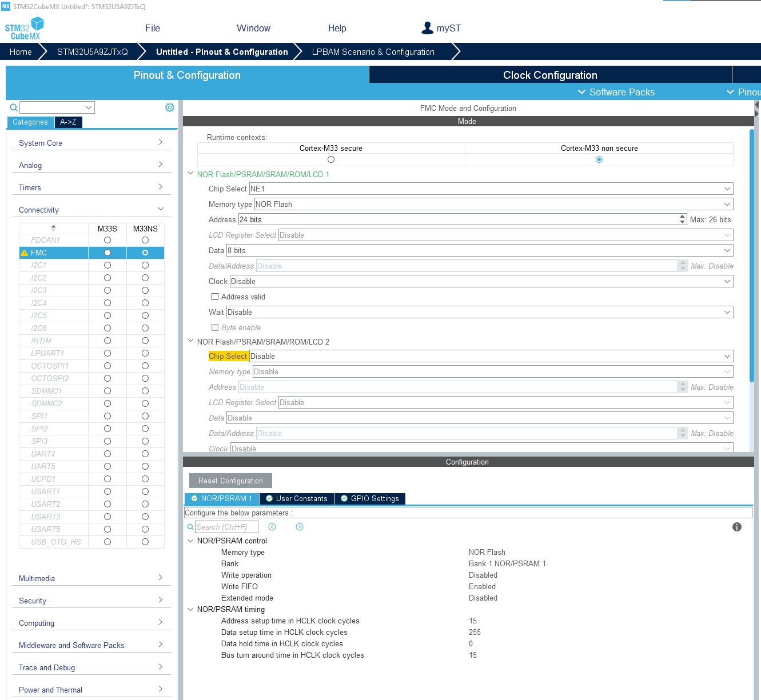Image resolution: width=761 pixels, height=700 pixels.
Task: Open the myST account icon
Action: [427, 28]
